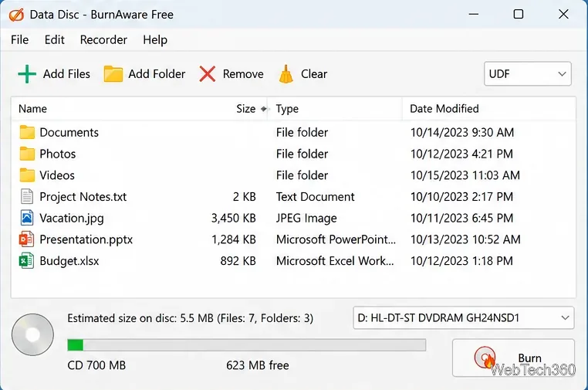Click the disc capacity progress bar

click(x=246, y=345)
